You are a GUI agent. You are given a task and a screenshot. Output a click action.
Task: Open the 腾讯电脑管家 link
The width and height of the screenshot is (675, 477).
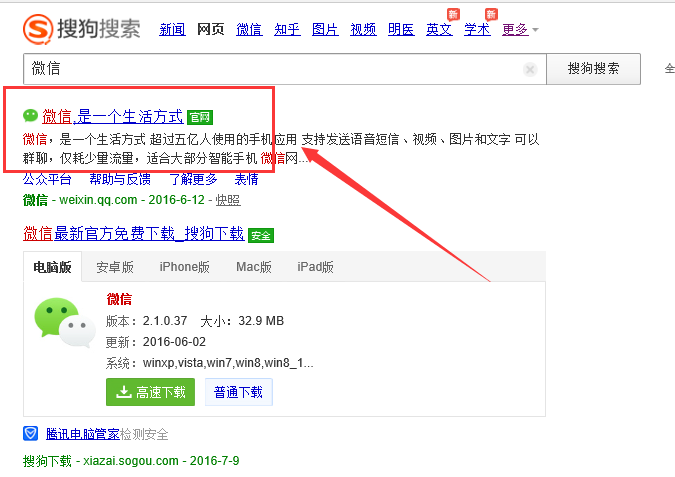(x=83, y=434)
